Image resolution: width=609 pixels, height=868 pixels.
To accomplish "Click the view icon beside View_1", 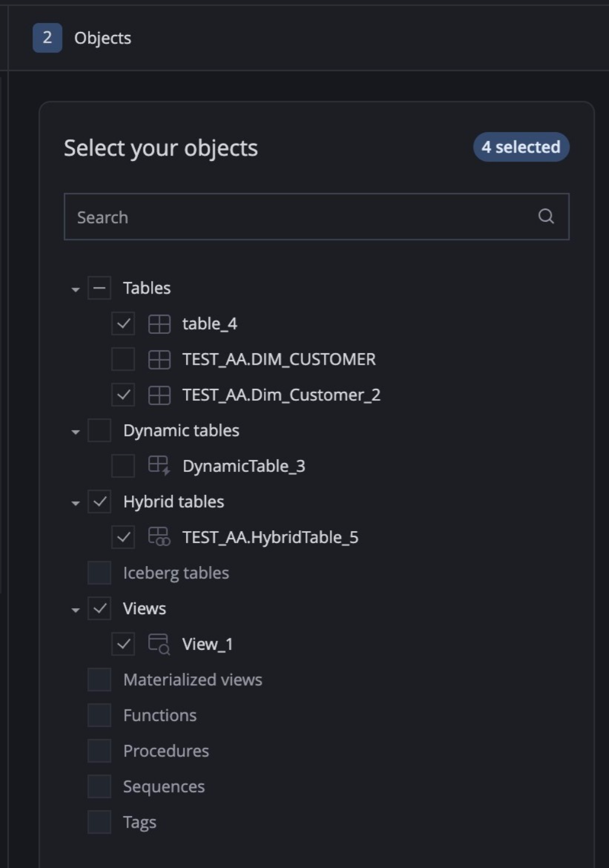I will pyautogui.click(x=160, y=644).
